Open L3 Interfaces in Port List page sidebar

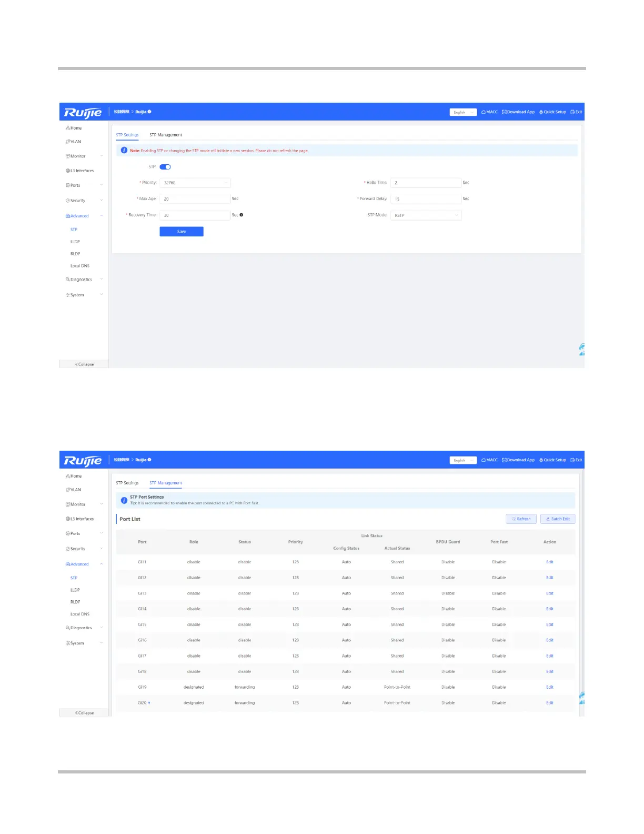80,519
